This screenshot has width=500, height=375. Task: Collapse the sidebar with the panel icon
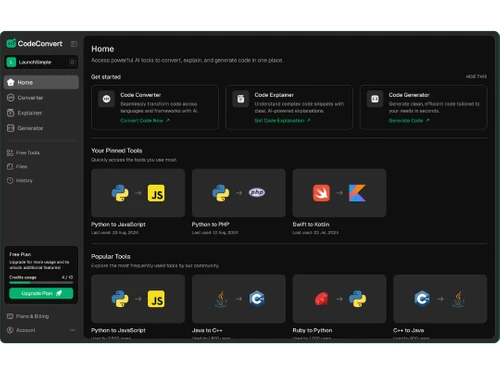(74, 44)
